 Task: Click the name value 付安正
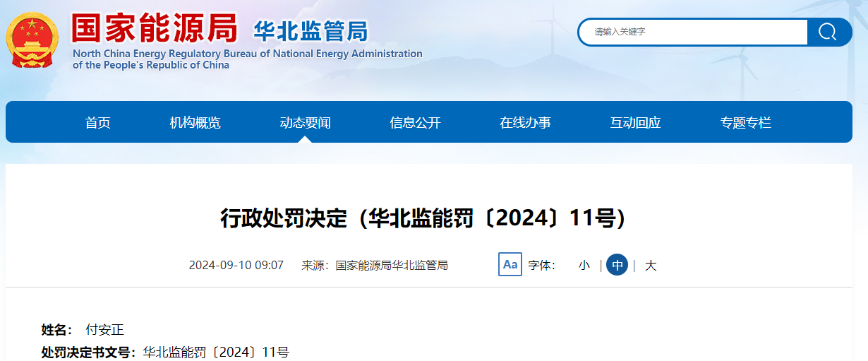pos(104,330)
